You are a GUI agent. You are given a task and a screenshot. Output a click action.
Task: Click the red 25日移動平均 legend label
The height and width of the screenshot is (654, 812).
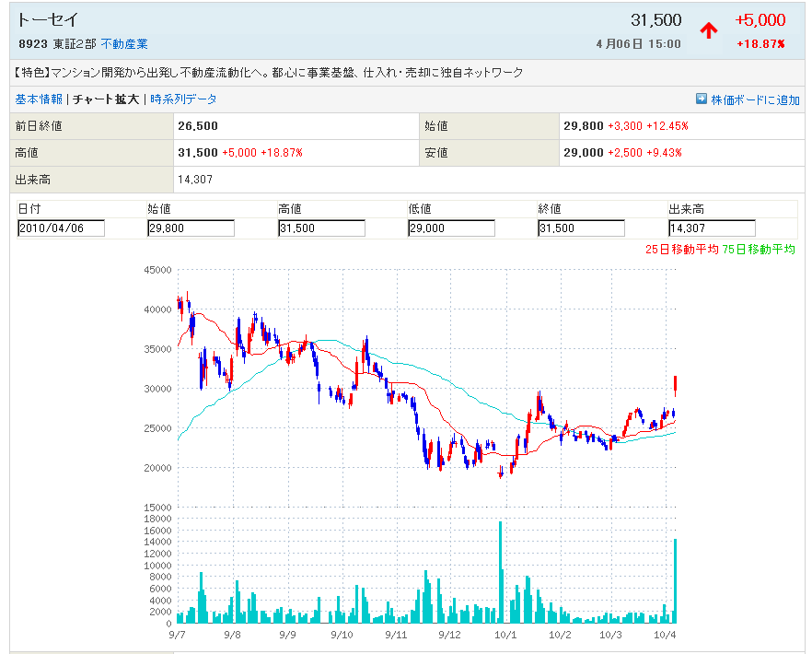682,249
